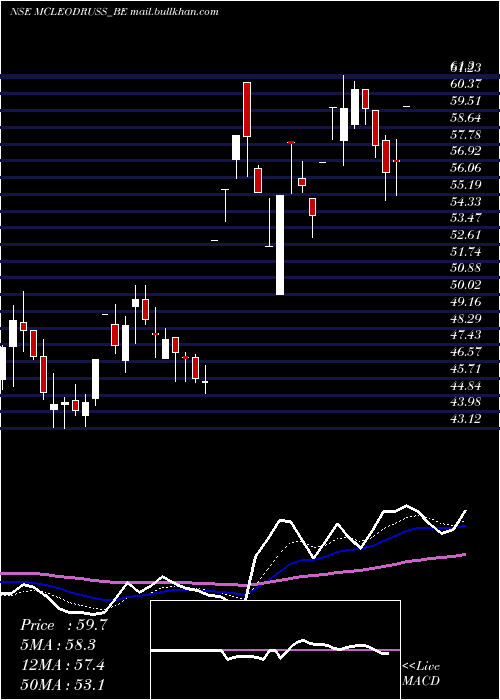Screen dimensions: 500x700
Task: Click the 43.12 price axis label
Action: [465, 419]
